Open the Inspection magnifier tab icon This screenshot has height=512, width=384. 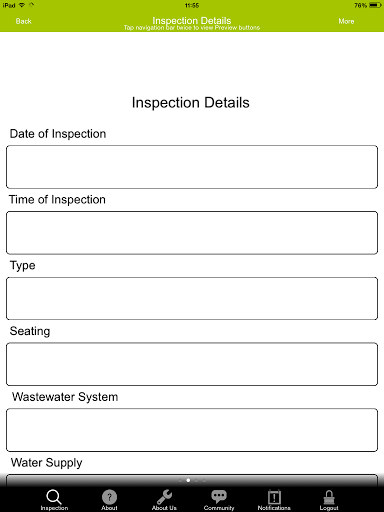pos(54,497)
